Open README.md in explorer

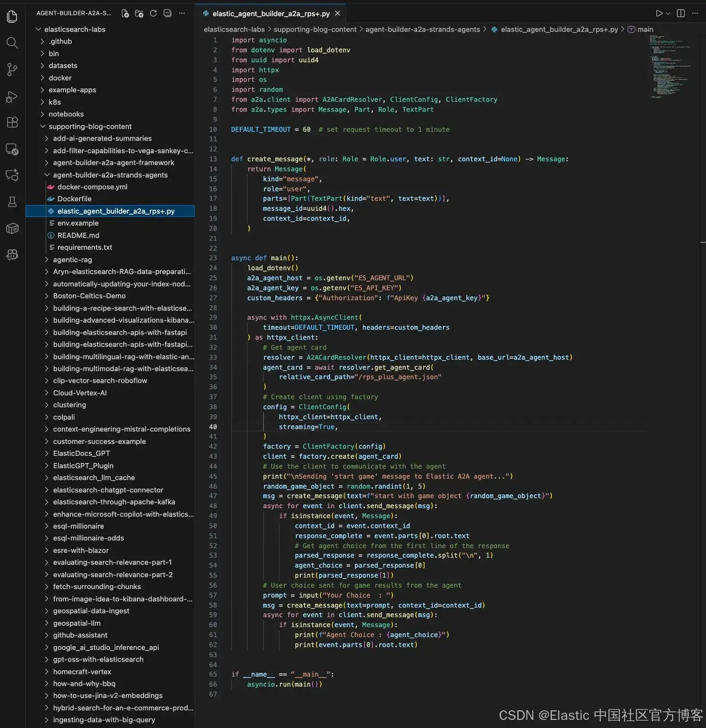tap(78, 236)
